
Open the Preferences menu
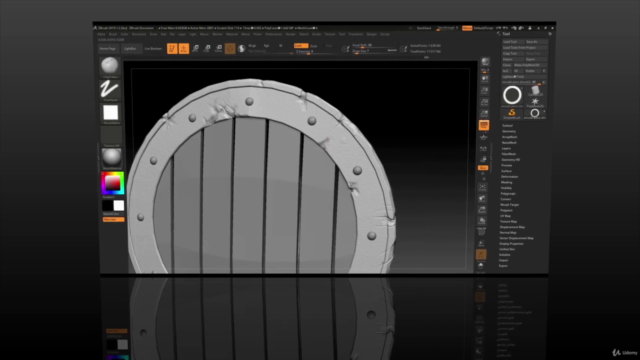tap(273, 34)
